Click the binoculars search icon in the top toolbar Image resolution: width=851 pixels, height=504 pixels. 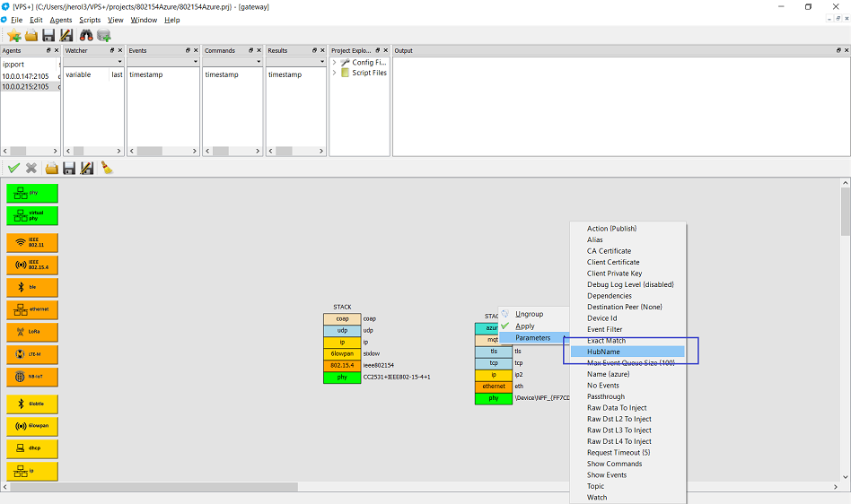[86, 35]
